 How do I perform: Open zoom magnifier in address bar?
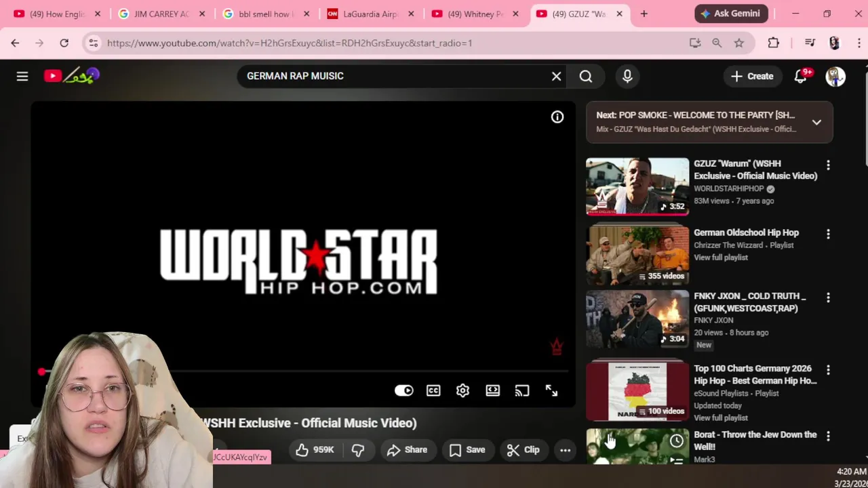point(717,43)
